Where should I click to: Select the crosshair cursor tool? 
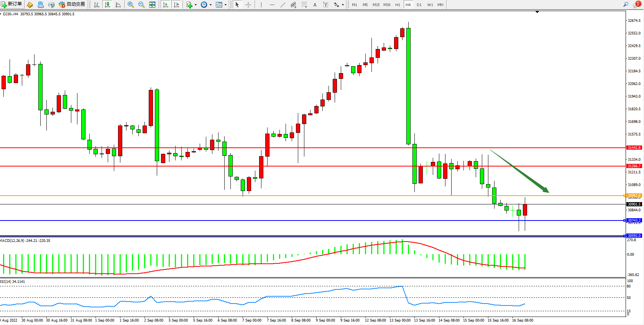(x=248, y=5)
